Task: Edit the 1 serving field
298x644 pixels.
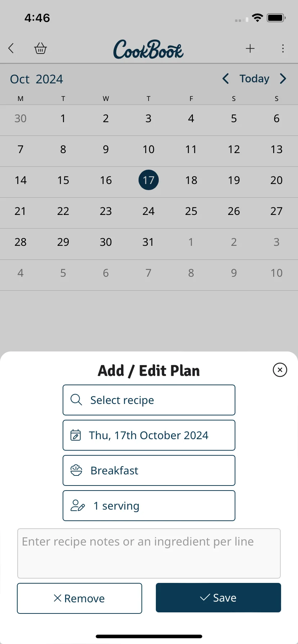Action: click(149, 506)
